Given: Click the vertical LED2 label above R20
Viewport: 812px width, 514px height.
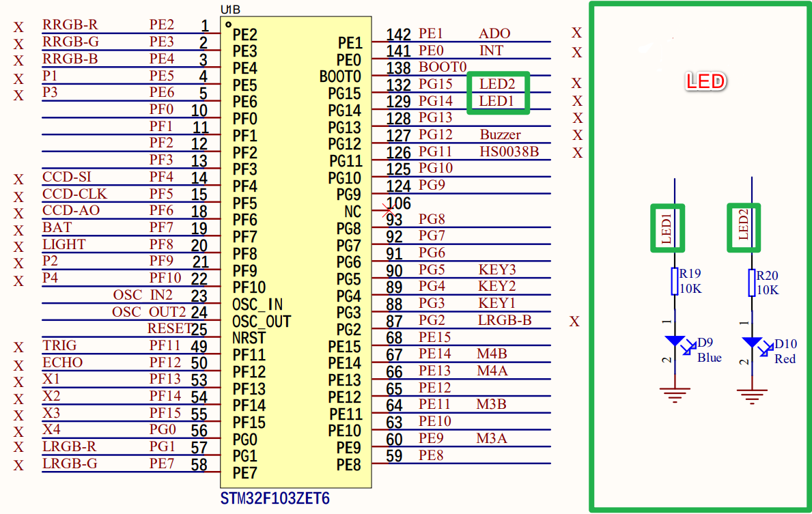Looking at the screenshot, I should 744,224.
